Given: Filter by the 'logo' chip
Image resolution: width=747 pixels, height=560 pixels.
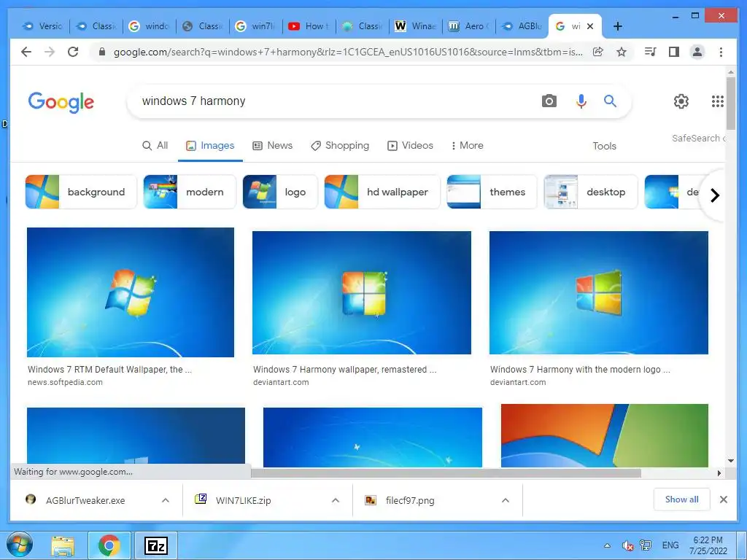Looking at the screenshot, I should [280, 192].
